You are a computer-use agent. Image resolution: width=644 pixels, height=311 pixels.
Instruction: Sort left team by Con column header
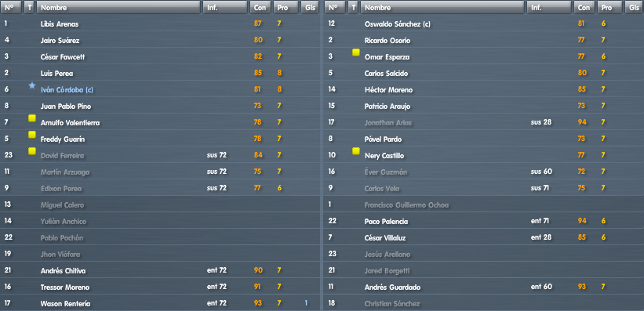point(260,7)
